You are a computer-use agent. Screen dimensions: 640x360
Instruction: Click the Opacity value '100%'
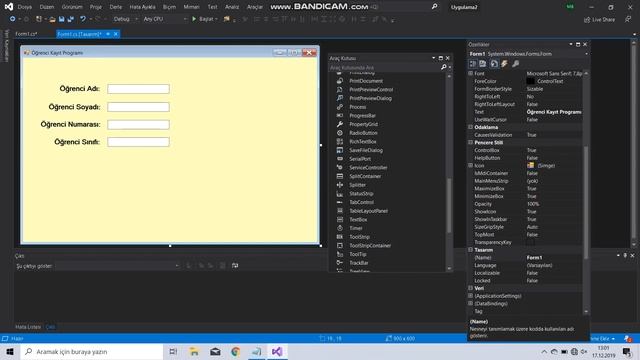(x=533, y=204)
